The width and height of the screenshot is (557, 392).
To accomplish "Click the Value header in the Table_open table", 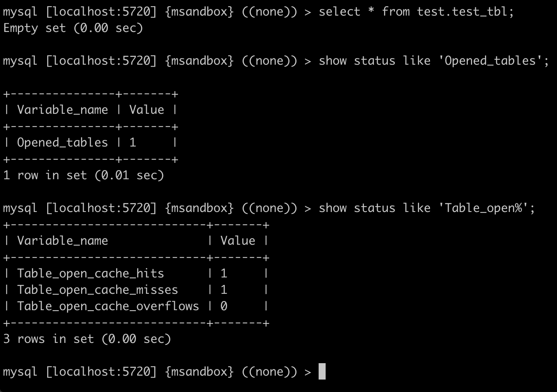I will click(x=238, y=241).
